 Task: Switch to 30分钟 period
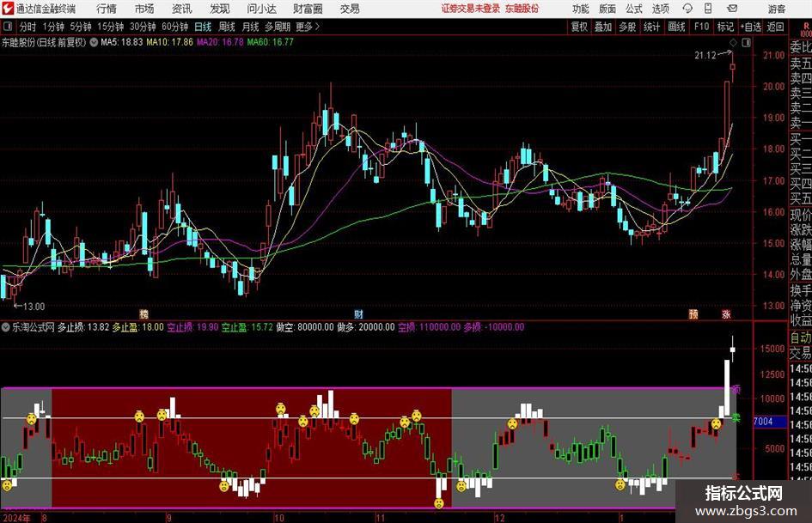point(143,27)
